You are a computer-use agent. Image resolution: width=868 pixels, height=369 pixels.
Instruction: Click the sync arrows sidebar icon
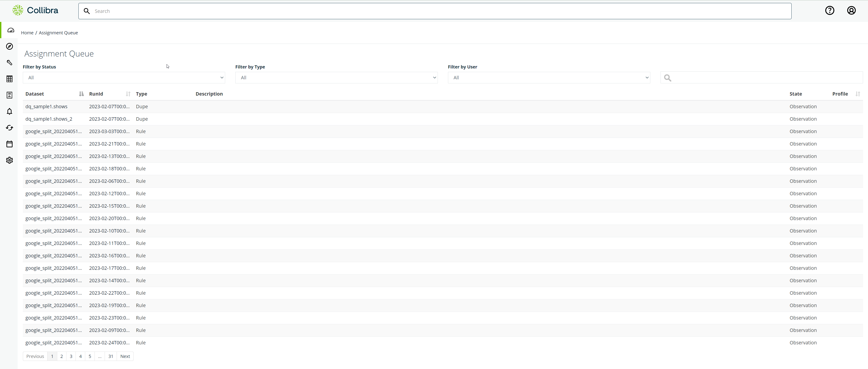(x=9, y=128)
